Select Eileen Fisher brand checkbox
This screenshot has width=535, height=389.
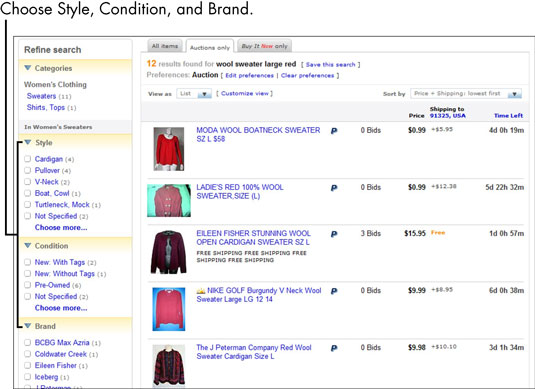28,365
